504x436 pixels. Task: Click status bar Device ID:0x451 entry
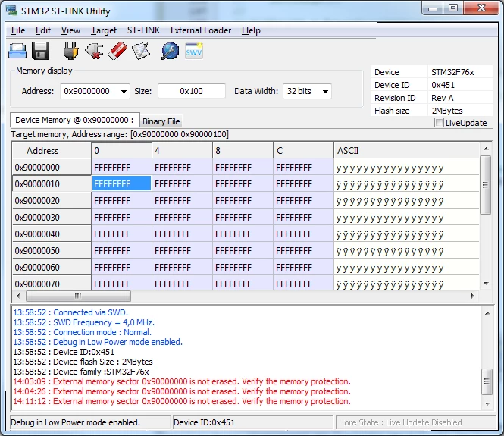(x=252, y=422)
